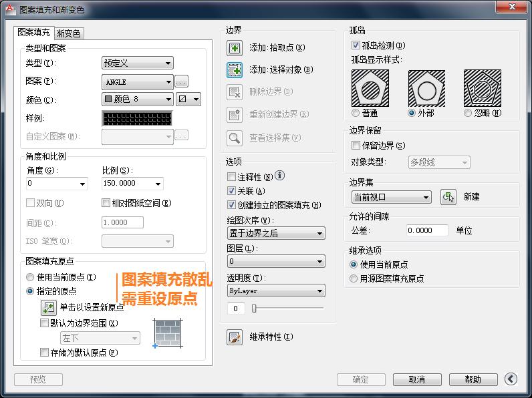
Task: Select 用源图案填充原点 radio button
Action: (x=353, y=278)
